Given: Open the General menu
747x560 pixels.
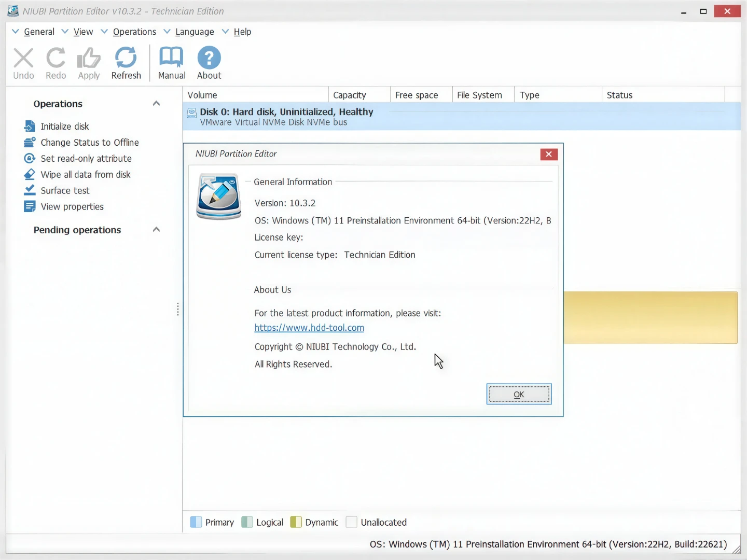Looking at the screenshot, I should coord(39,32).
